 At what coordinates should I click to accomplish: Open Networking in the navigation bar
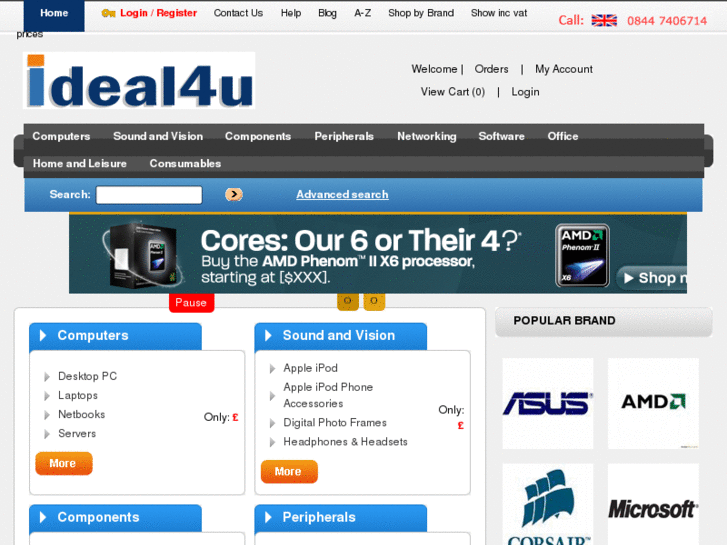(x=427, y=136)
